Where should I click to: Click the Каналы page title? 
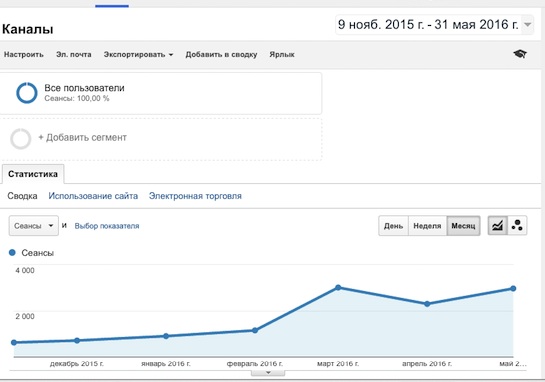tap(28, 29)
